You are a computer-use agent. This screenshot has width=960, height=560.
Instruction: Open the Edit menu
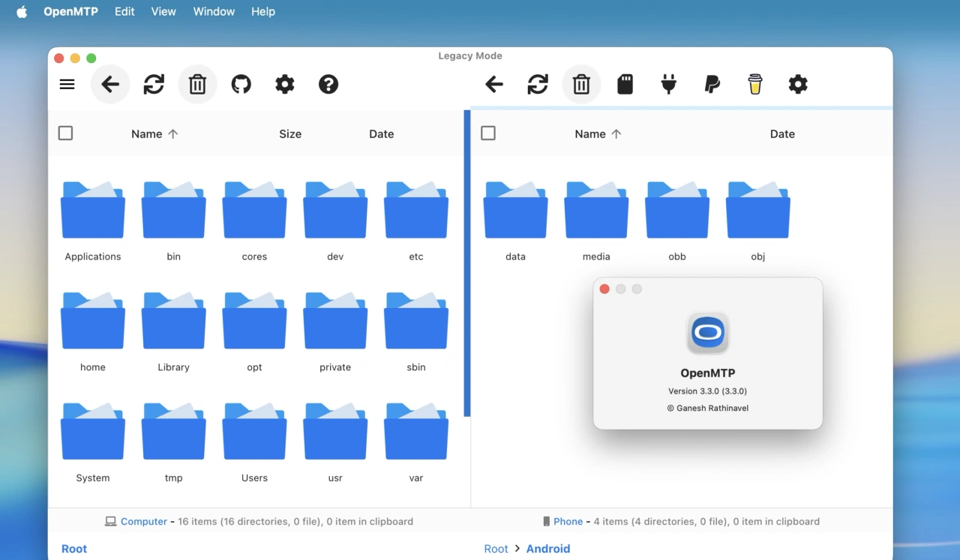[x=124, y=11]
